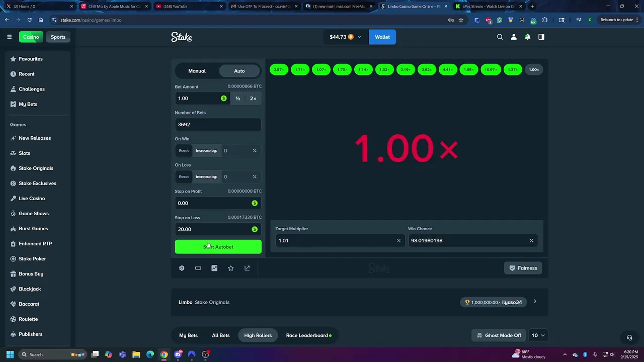Open the game settings gear icon
This screenshot has height=362, width=644.
182,268
